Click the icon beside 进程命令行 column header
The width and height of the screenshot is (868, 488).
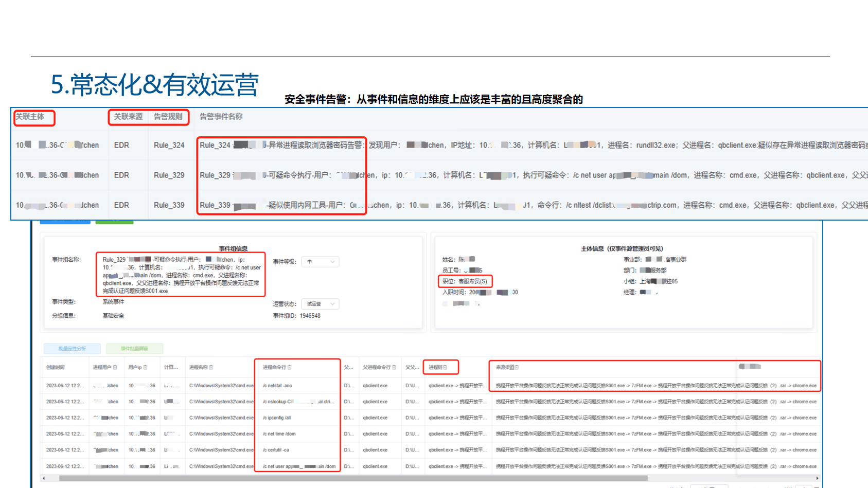[x=290, y=367]
